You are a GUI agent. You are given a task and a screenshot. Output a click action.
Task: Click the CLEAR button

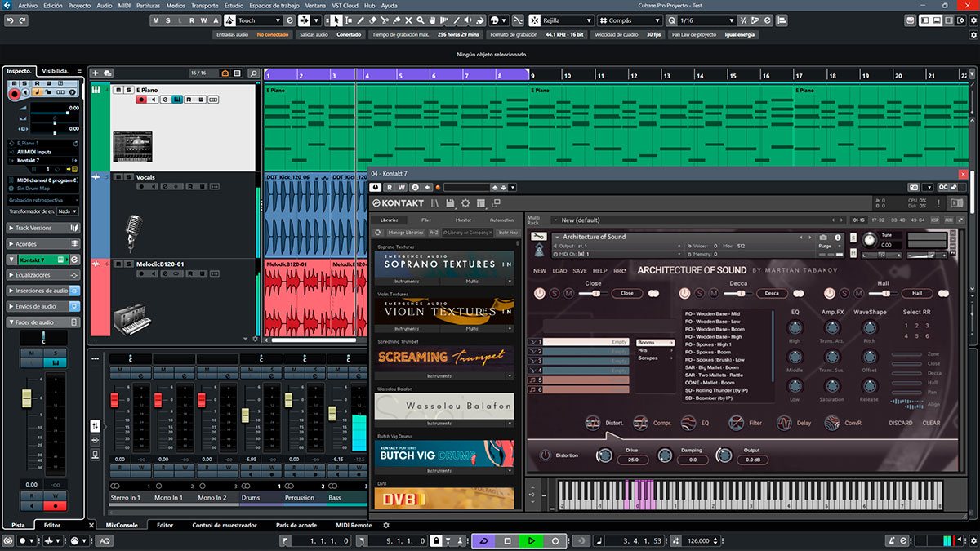(931, 423)
